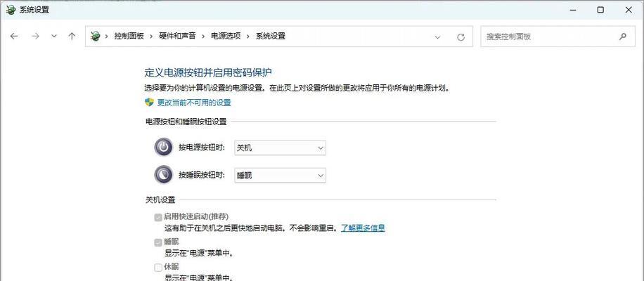
Task: Open 硬件和声音 breadcrumb
Action: point(177,36)
